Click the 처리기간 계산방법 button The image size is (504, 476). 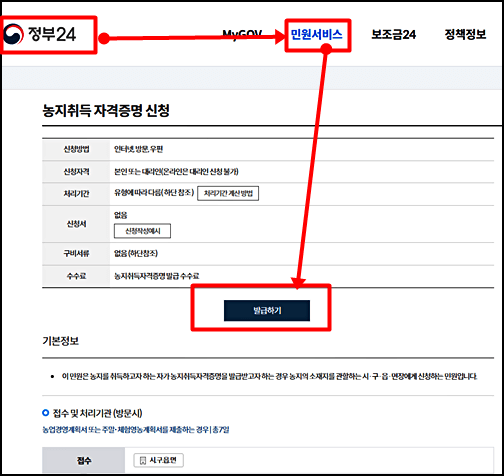(x=228, y=193)
